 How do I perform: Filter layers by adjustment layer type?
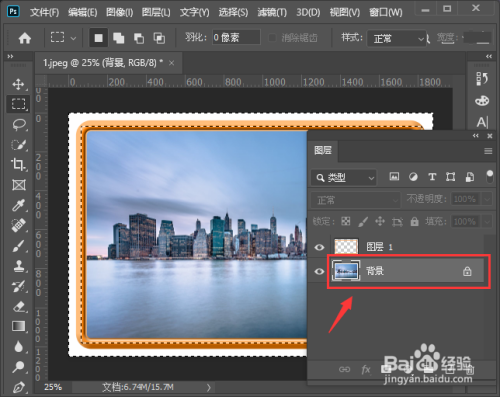pyautogui.click(x=413, y=177)
